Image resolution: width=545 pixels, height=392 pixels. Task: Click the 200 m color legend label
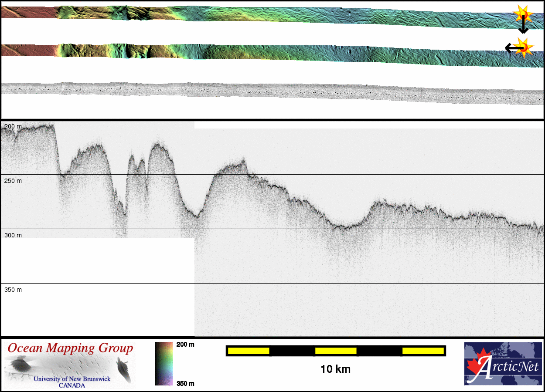click(x=185, y=345)
